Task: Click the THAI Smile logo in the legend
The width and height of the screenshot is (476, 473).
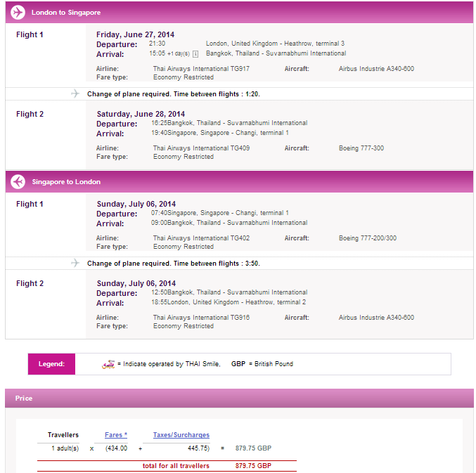Action: (x=108, y=364)
